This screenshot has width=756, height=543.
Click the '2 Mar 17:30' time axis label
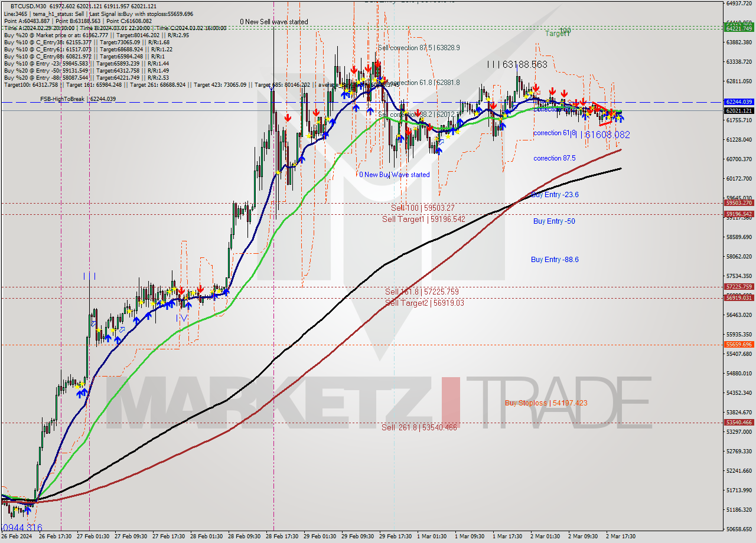(x=621, y=537)
